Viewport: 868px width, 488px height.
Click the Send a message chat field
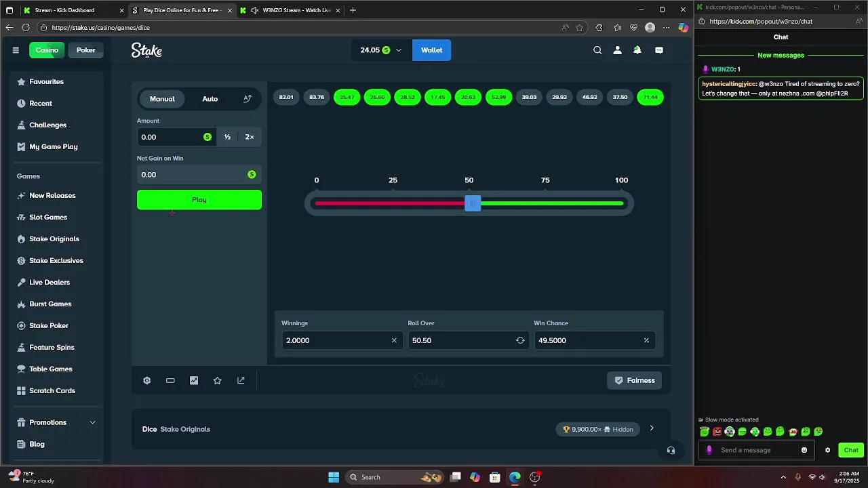(x=757, y=450)
